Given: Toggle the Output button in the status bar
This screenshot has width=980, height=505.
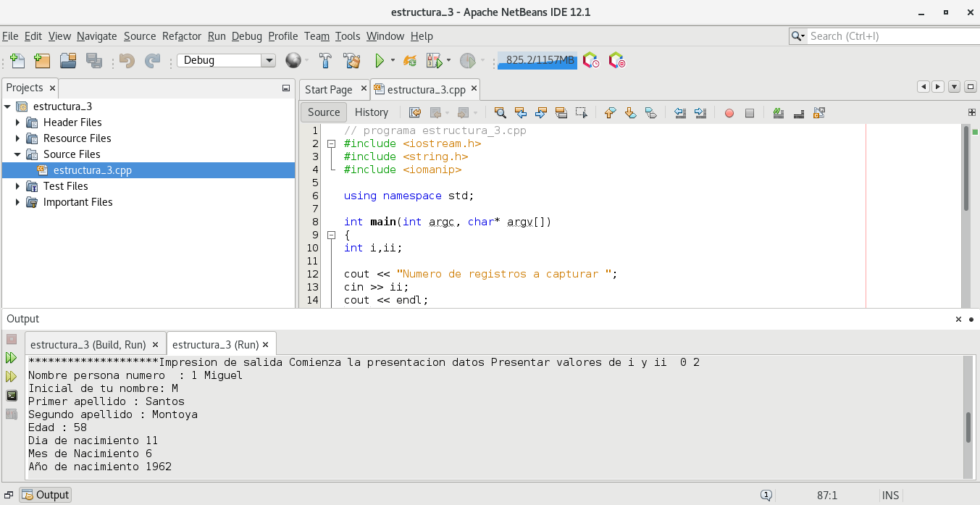Looking at the screenshot, I should [46, 495].
